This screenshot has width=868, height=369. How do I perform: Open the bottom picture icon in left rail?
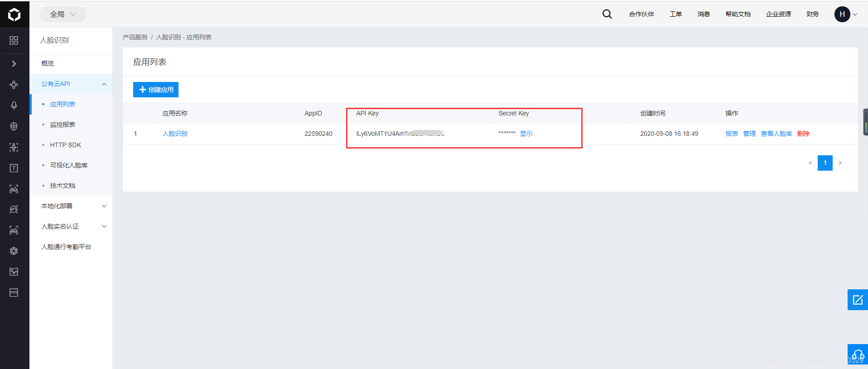(14, 292)
